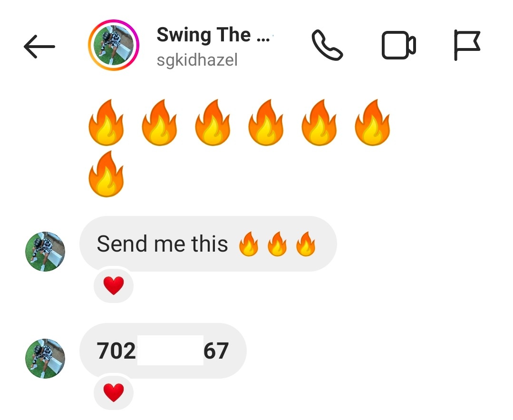Select the "Send me this" message bubble
This screenshot has height=420, width=513.
(208, 244)
